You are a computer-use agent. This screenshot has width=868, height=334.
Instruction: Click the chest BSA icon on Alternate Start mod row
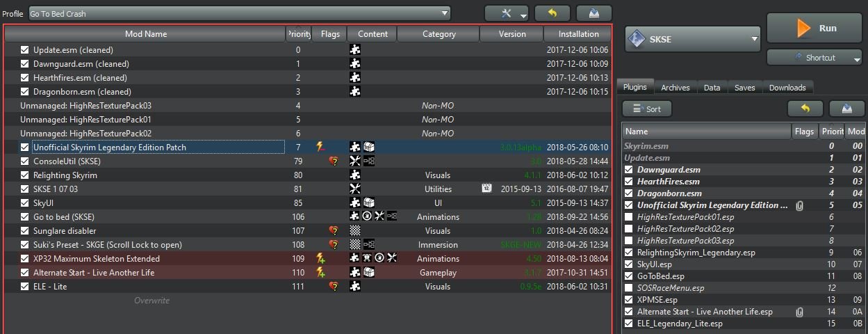click(369, 272)
